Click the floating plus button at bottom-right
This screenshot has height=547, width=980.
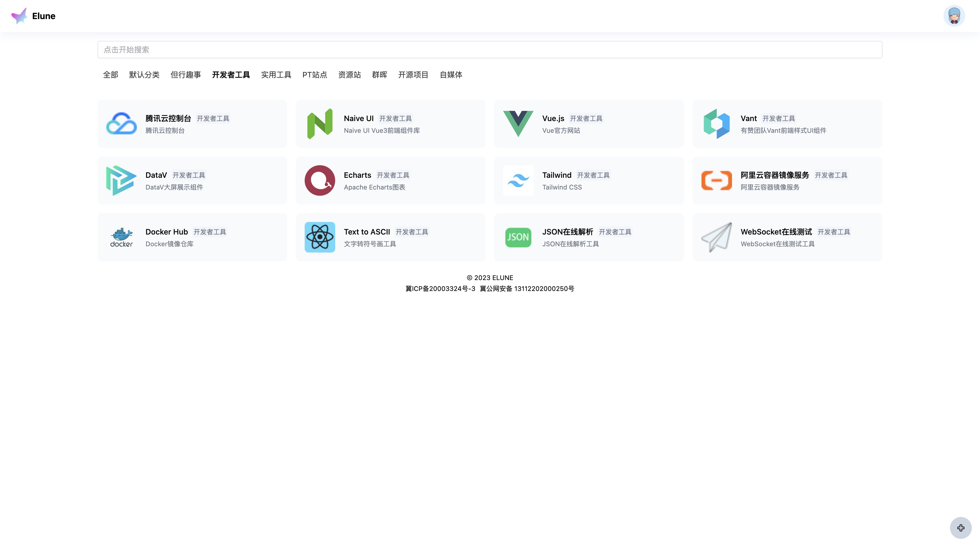click(x=961, y=528)
